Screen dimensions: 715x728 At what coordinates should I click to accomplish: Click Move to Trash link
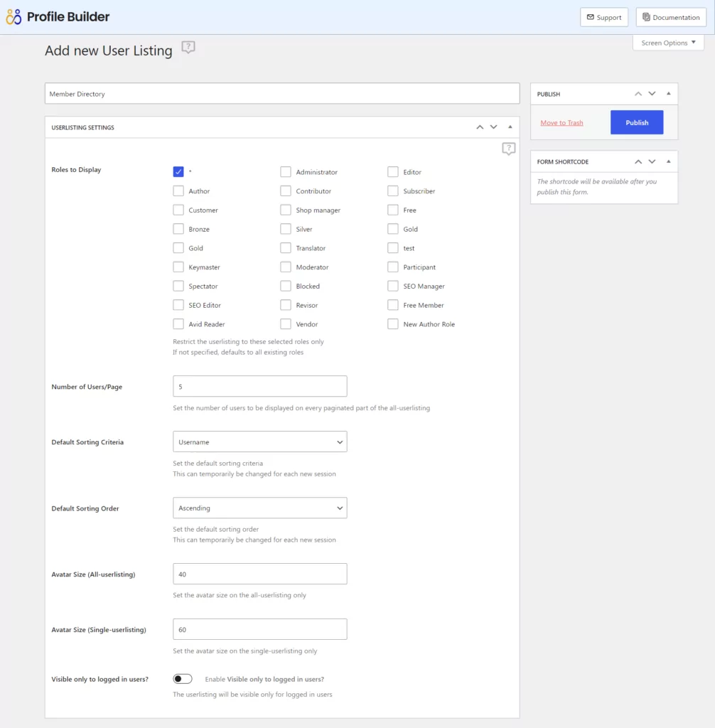point(561,122)
